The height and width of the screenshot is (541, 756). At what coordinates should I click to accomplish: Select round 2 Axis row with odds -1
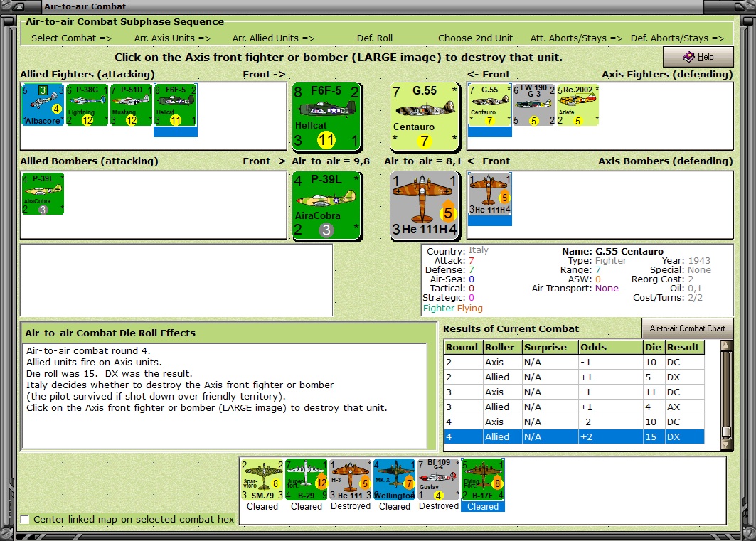(x=574, y=363)
